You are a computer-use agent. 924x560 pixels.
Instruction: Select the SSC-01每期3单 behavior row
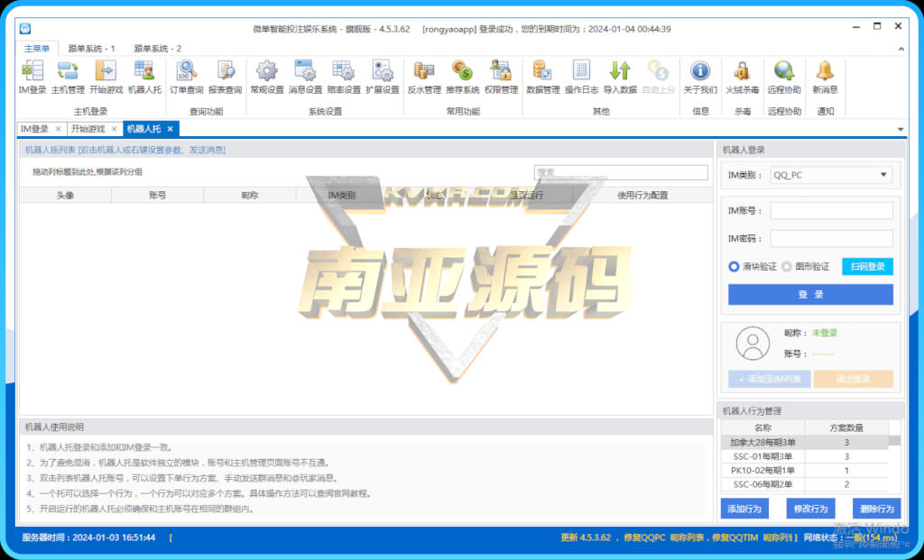point(804,456)
